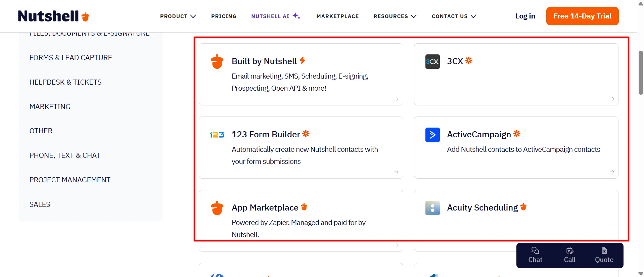Open the Call widget button

[570, 255]
